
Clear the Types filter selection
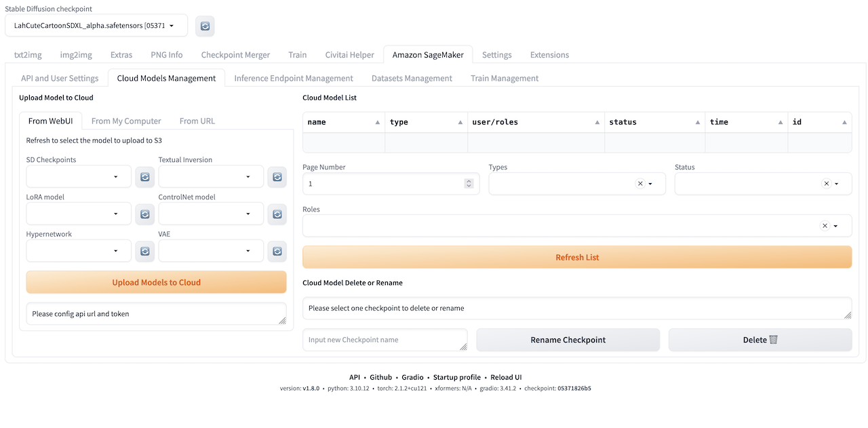pos(640,184)
